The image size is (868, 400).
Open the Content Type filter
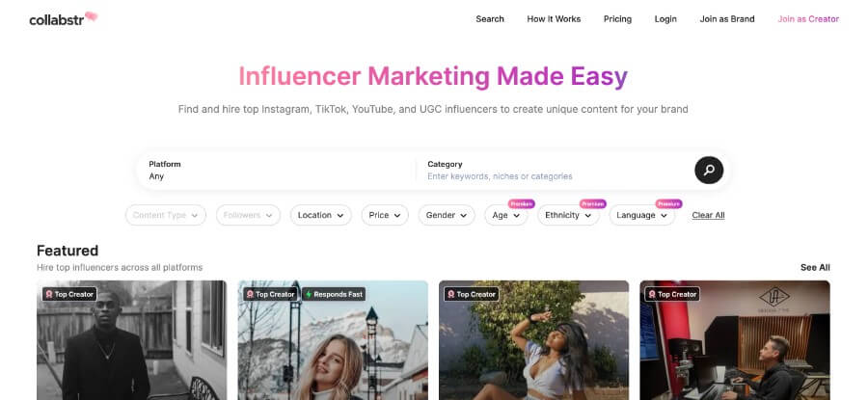click(166, 215)
